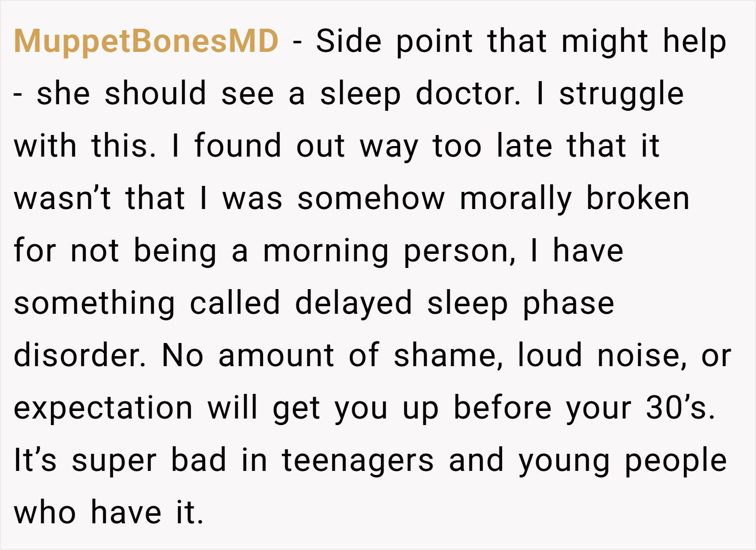Click the phrase "super bad"
The image size is (756, 550).
tap(149, 461)
